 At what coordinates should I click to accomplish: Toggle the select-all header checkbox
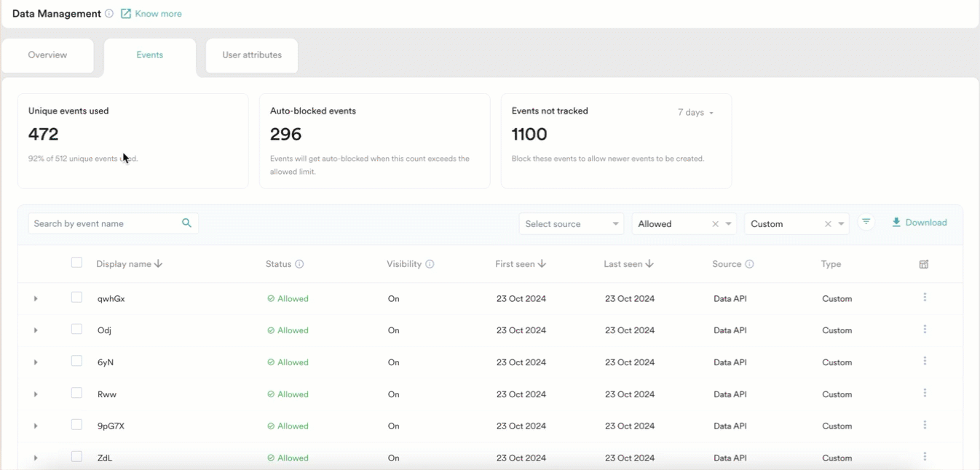pyautogui.click(x=76, y=263)
